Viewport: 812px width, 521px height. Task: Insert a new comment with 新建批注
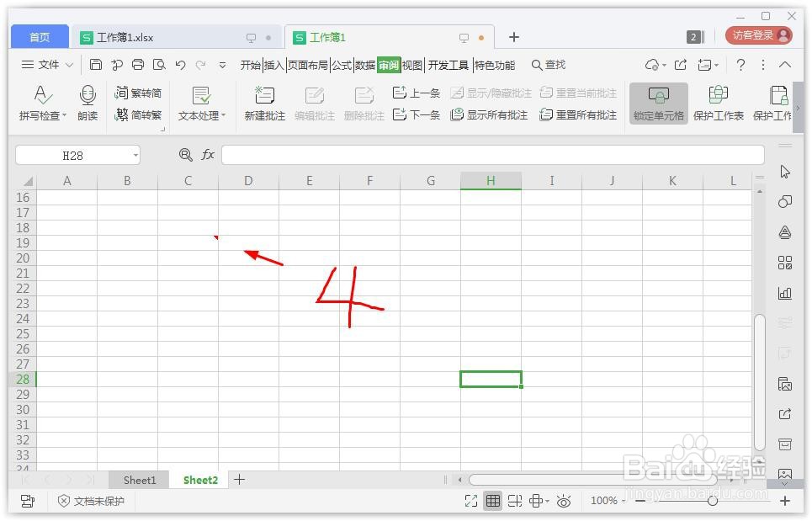[x=263, y=103]
